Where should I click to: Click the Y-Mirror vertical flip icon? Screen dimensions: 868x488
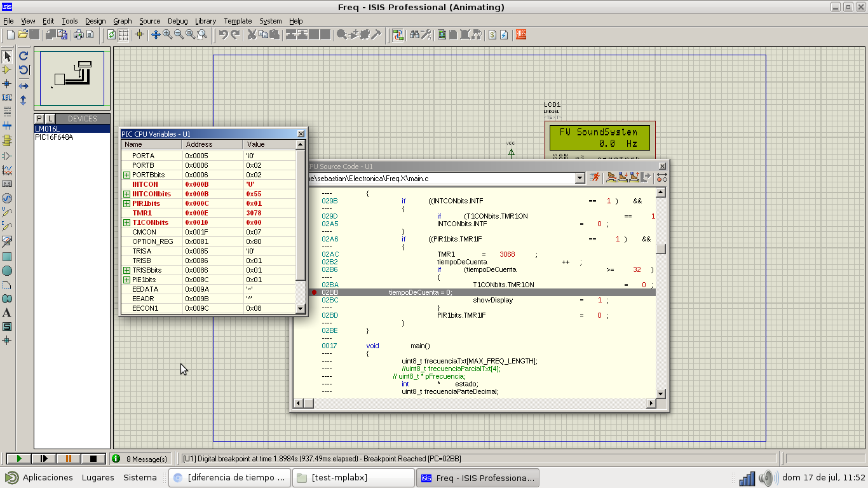24,100
